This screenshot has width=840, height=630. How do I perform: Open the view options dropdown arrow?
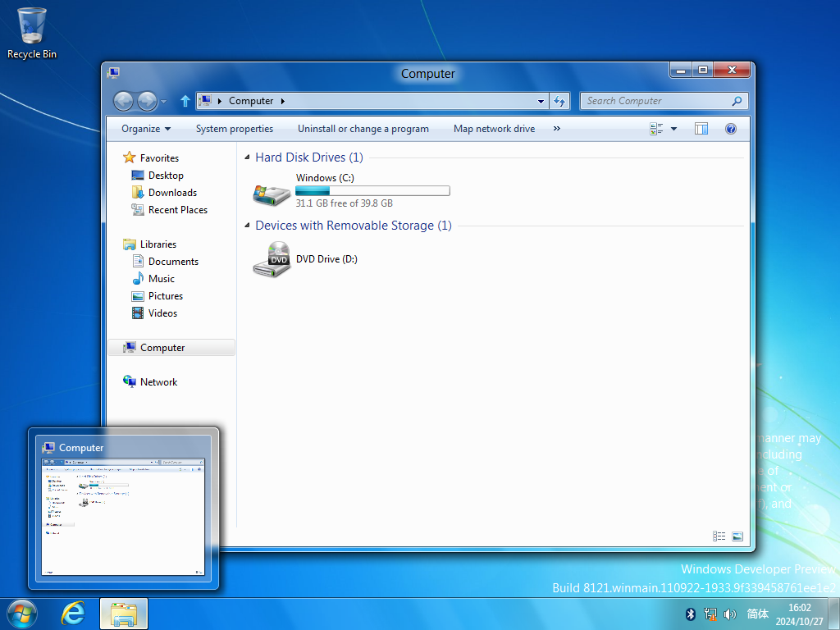click(x=674, y=129)
